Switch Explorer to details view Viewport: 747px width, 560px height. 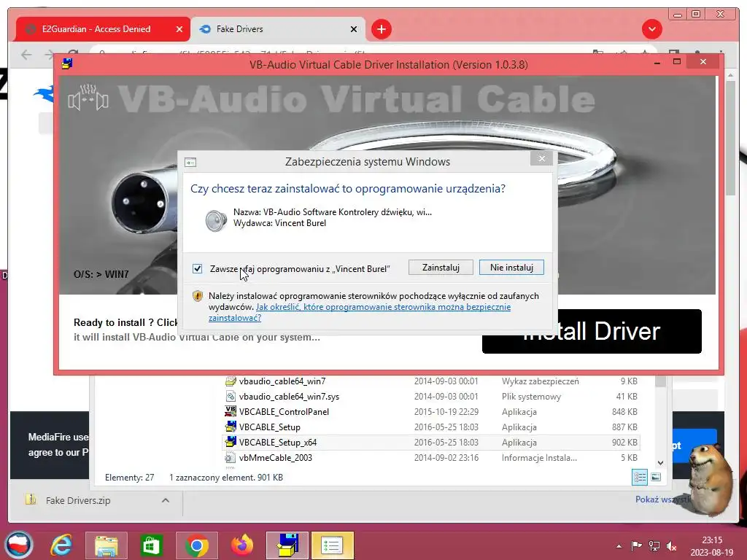pos(639,477)
